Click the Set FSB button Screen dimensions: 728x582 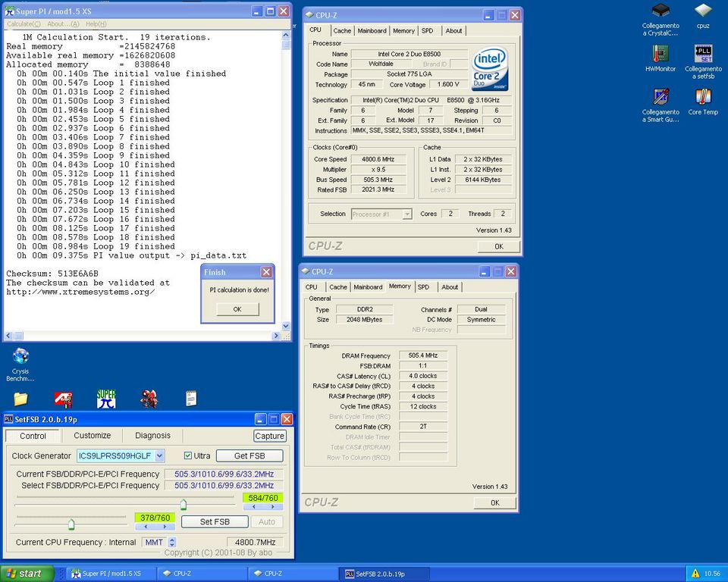coord(215,521)
